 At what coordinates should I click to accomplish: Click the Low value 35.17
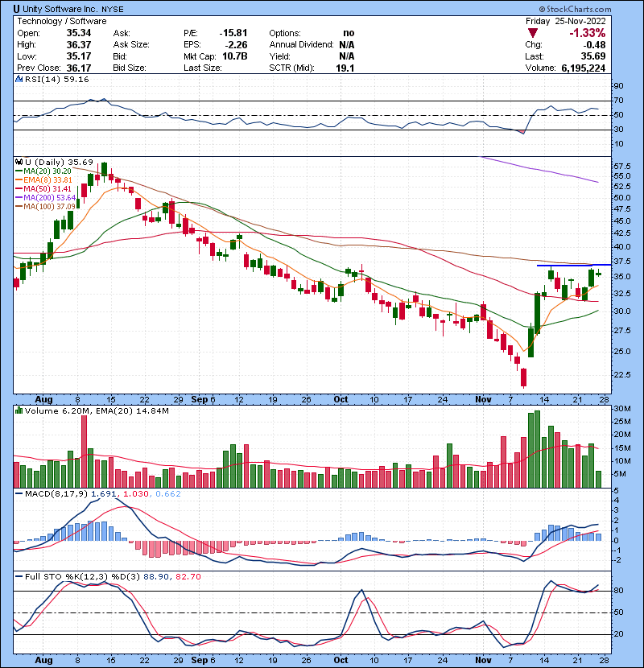(78, 56)
